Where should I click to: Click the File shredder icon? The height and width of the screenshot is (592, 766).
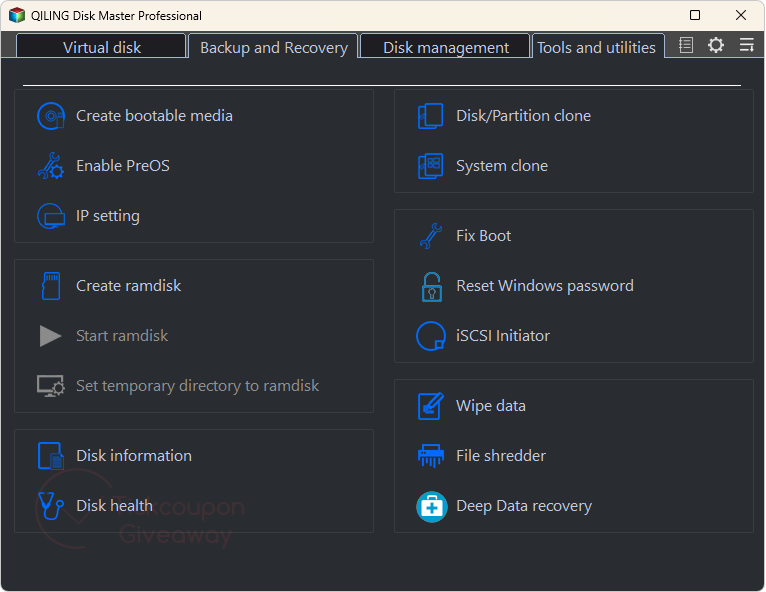click(x=431, y=456)
